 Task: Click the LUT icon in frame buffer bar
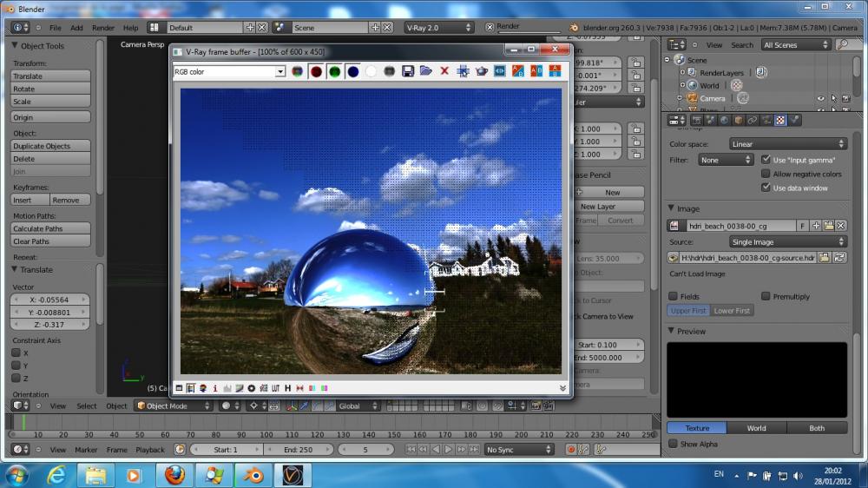click(276, 388)
